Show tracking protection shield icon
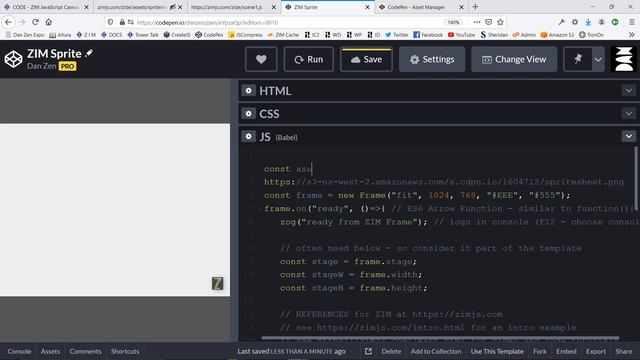The image size is (640, 360). click(110, 22)
